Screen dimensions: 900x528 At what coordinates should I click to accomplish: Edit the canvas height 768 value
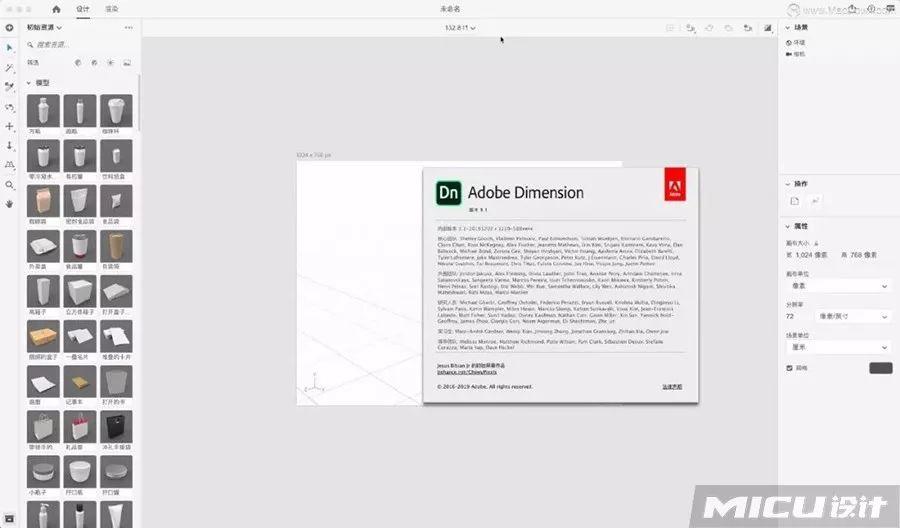(864, 255)
